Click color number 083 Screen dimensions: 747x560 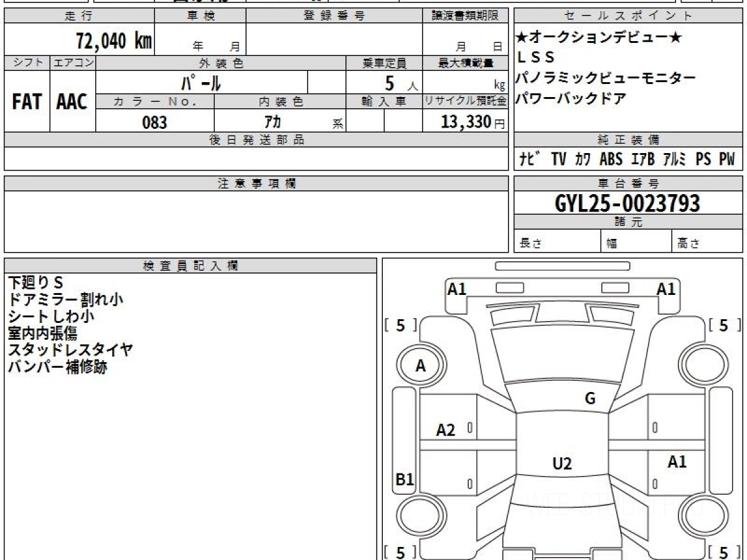(155, 122)
